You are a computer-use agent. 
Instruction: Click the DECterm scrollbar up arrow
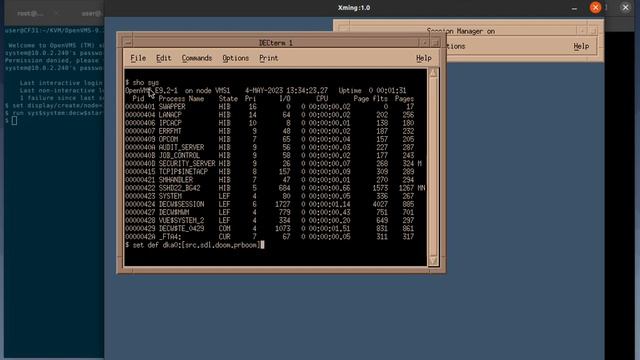433,73
